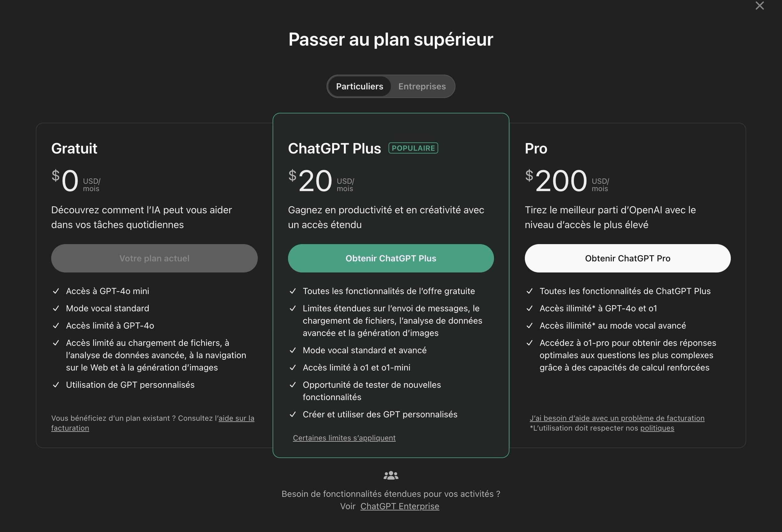Click the people icon above ChatGPT Enterprise text

391,475
